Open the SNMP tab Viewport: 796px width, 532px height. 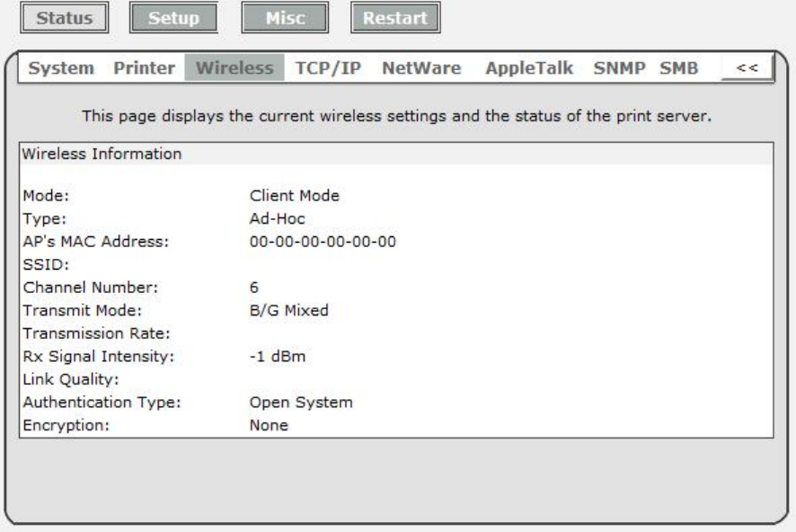click(x=619, y=67)
